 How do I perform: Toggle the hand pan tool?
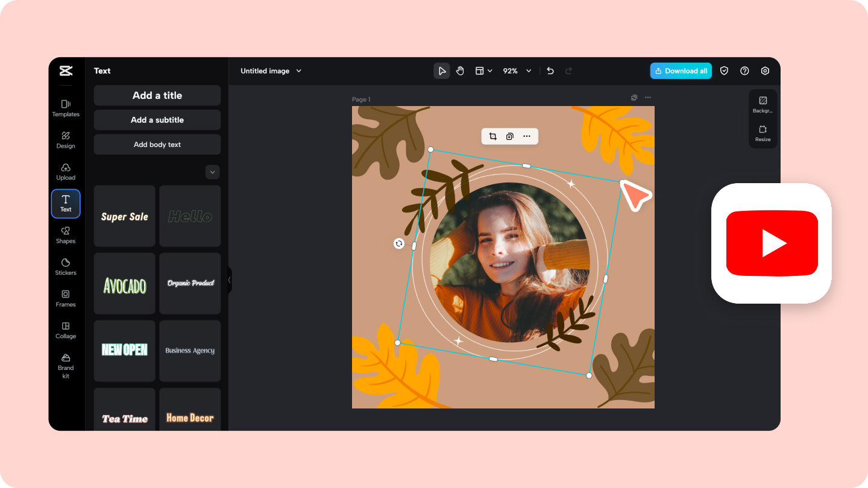[x=460, y=70]
